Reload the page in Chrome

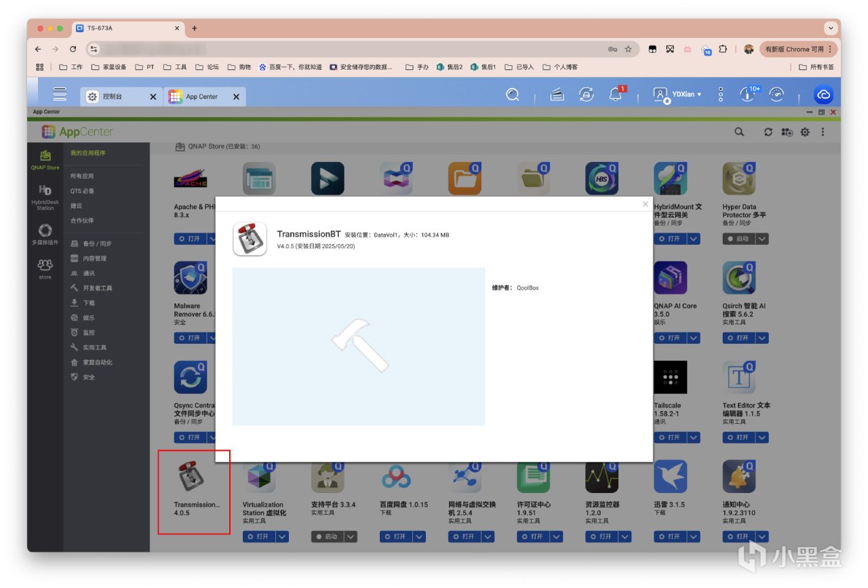73,49
